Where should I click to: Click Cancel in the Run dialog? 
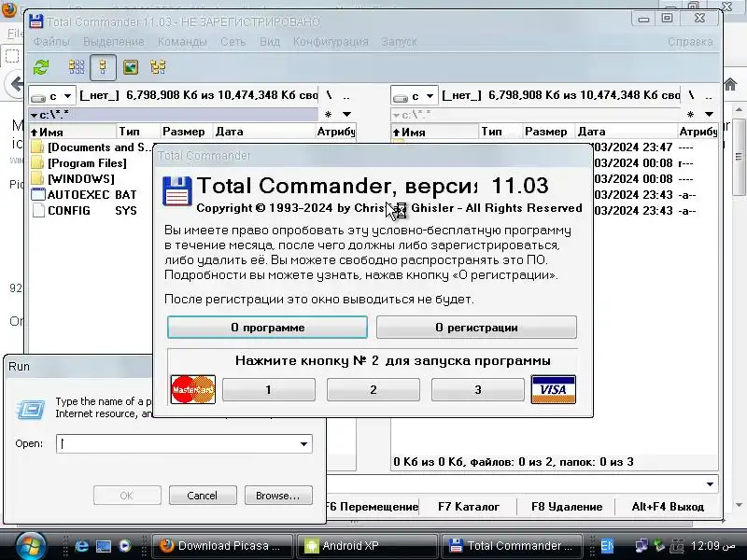coord(203,496)
